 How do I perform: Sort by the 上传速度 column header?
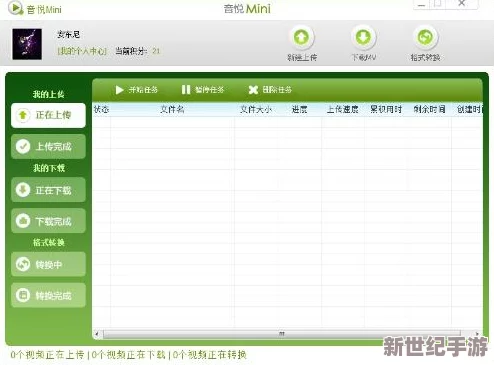pos(342,109)
